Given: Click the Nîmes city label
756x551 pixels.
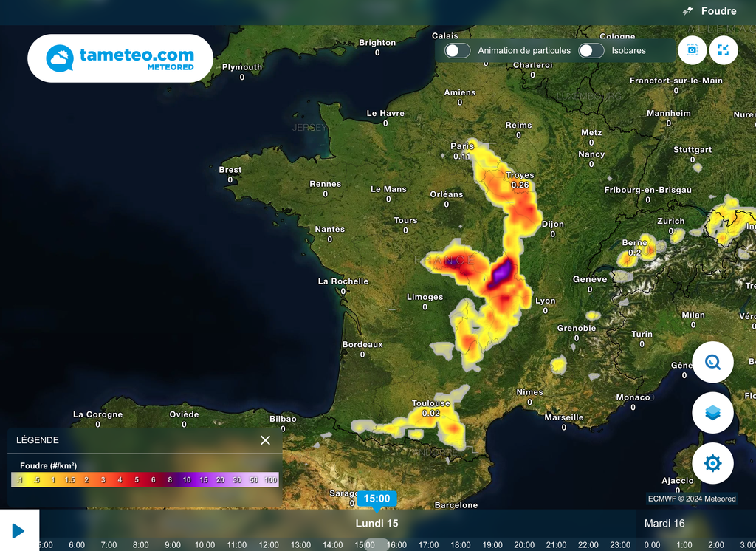Looking at the screenshot, I should [529, 392].
